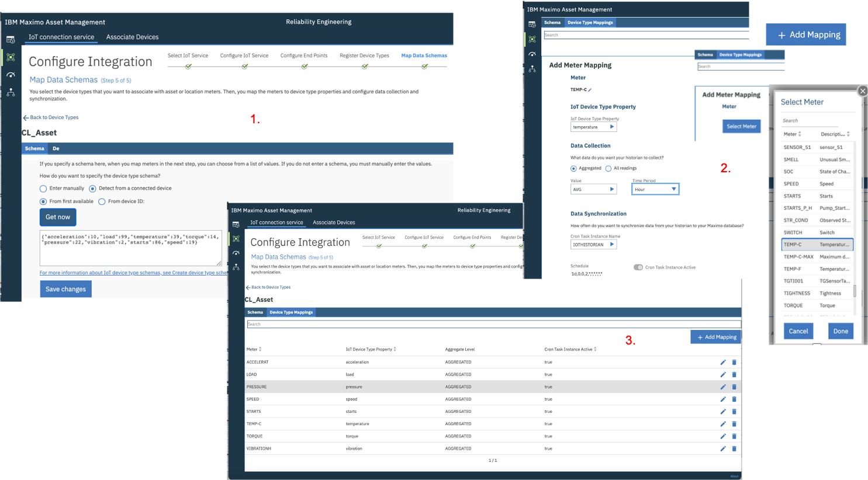This screenshot has width=868, height=480.
Task: Edit the SPEED mapping
Action: (723, 399)
